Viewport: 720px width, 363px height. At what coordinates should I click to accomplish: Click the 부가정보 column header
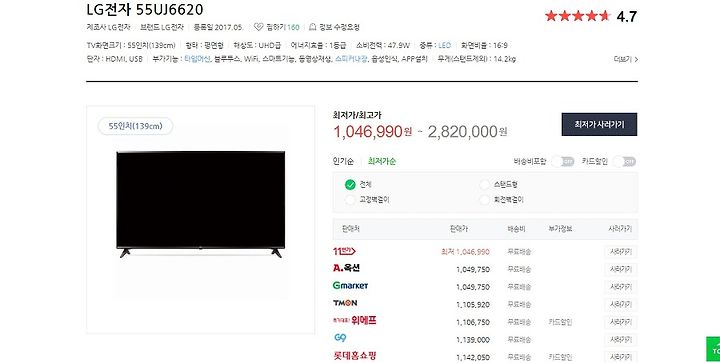(560, 229)
